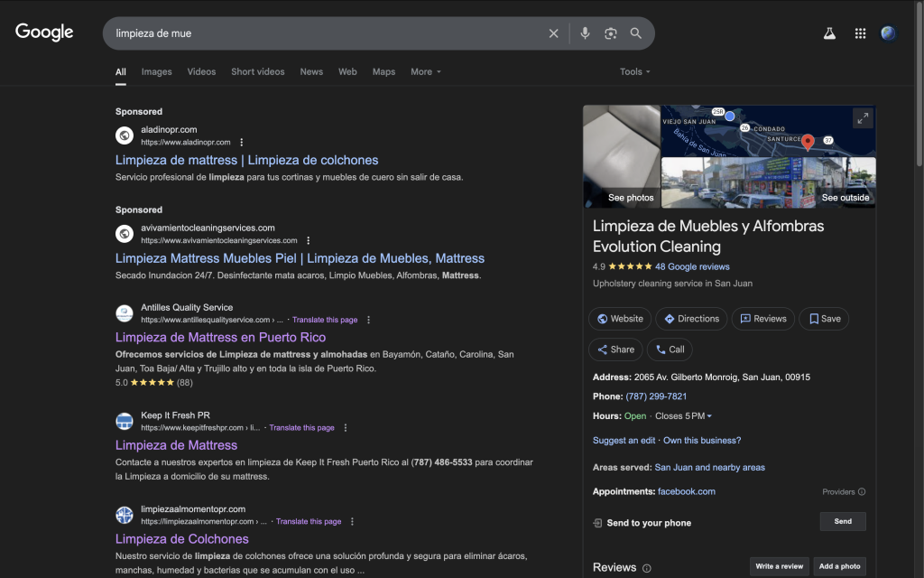
Task: Expand the map with the fullscreen icon
Action: pos(862,118)
